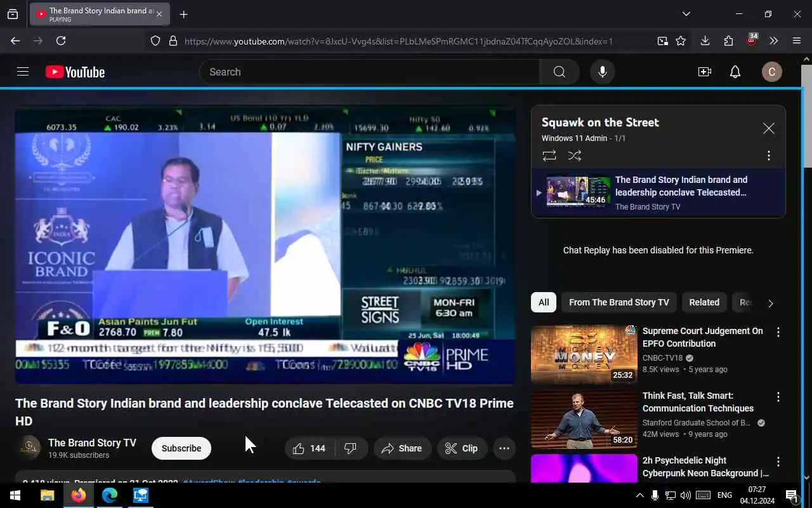Switch the ENG input language
The image size is (812, 508).
(724, 495)
